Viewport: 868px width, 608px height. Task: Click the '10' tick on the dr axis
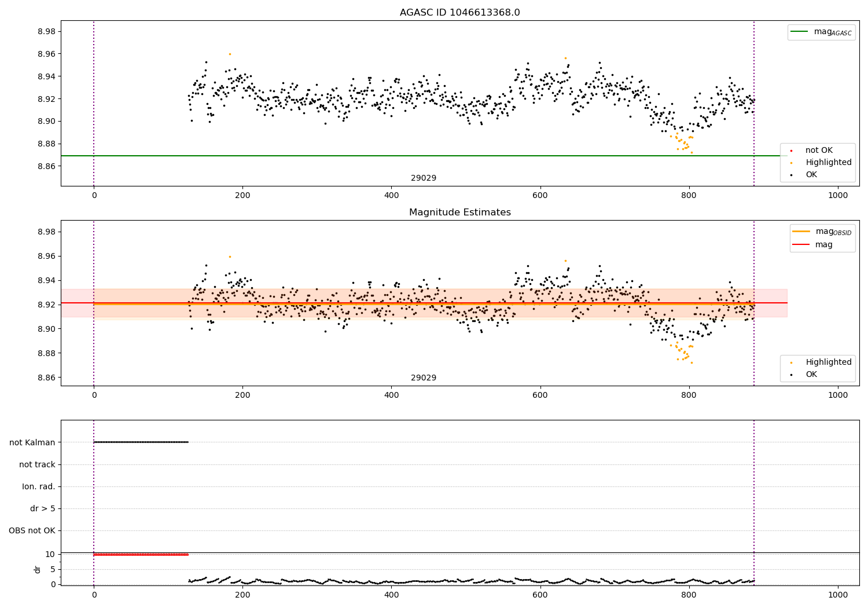click(x=50, y=554)
